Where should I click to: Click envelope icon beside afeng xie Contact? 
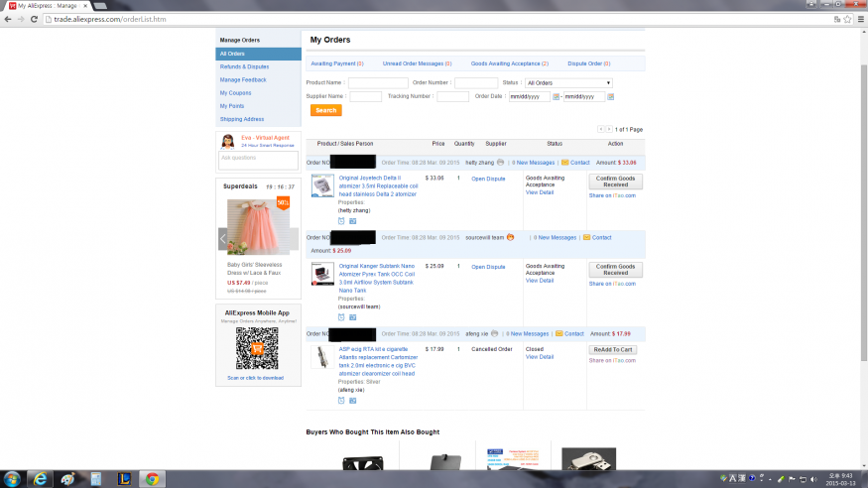[x=559, y=333]
